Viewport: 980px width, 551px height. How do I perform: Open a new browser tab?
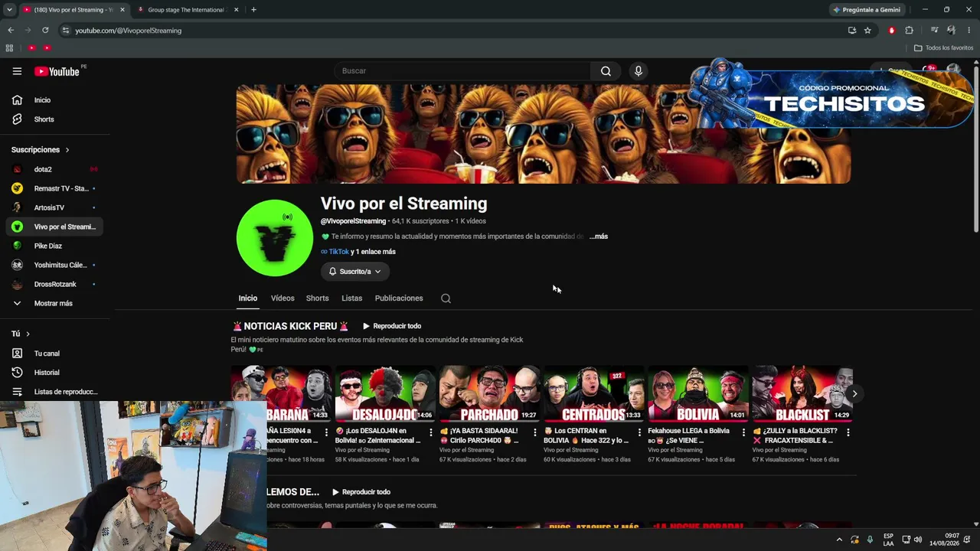253,10
